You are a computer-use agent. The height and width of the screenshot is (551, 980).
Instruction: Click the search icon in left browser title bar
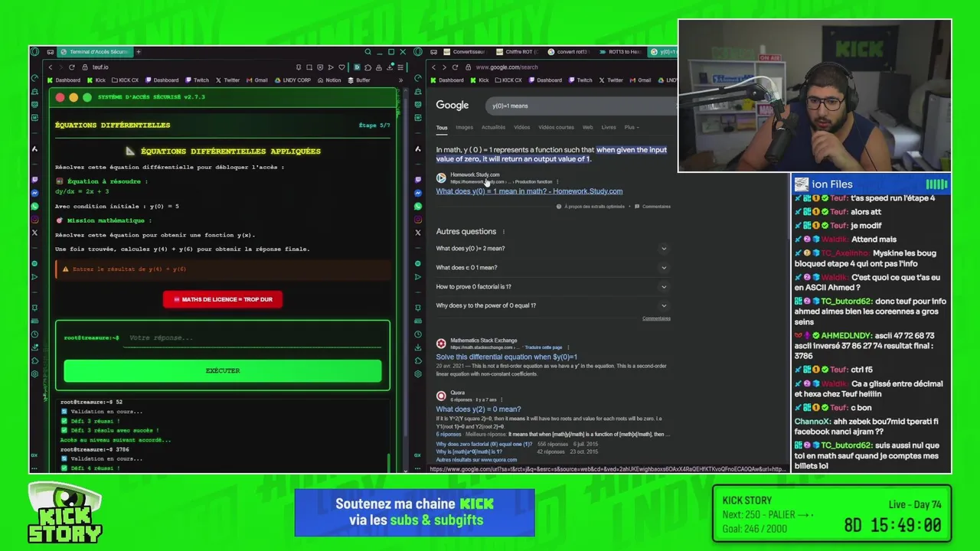[367, 52]
